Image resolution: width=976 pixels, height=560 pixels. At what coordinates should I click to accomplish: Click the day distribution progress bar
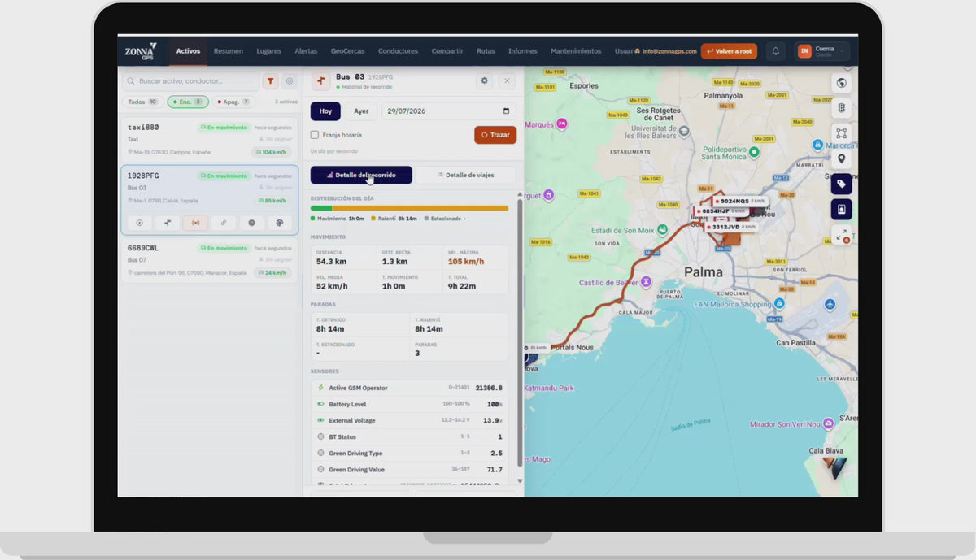tap(409, 208)
